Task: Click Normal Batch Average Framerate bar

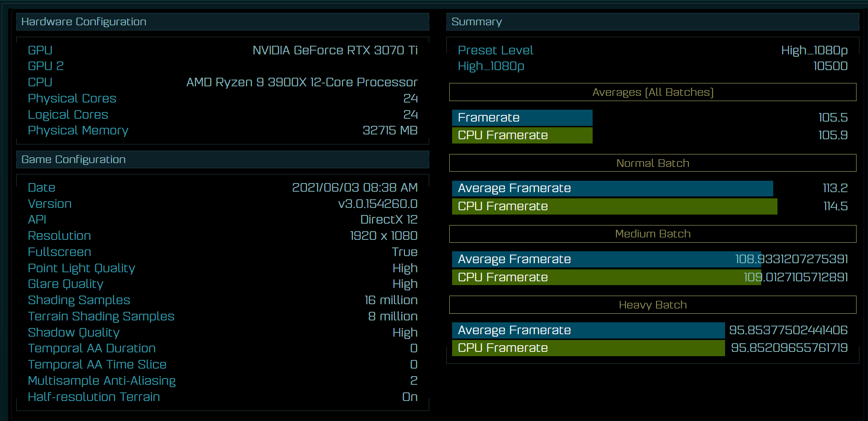Action: coord(612,188)
